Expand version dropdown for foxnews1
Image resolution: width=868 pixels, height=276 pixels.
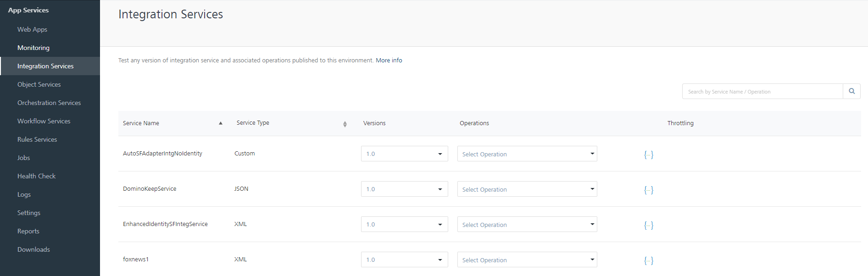click(x=404, y=260)
